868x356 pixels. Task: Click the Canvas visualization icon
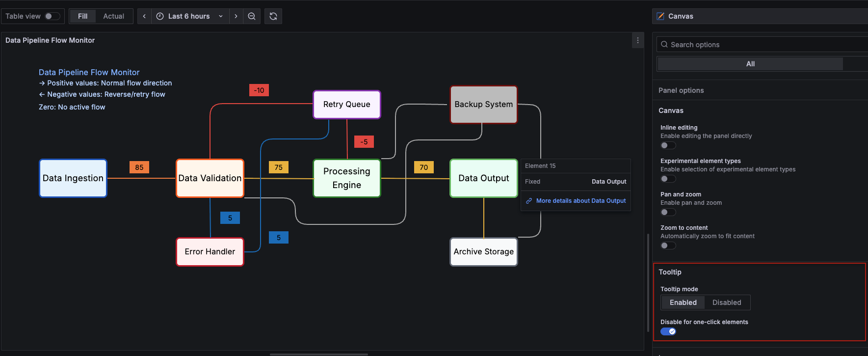660,16
